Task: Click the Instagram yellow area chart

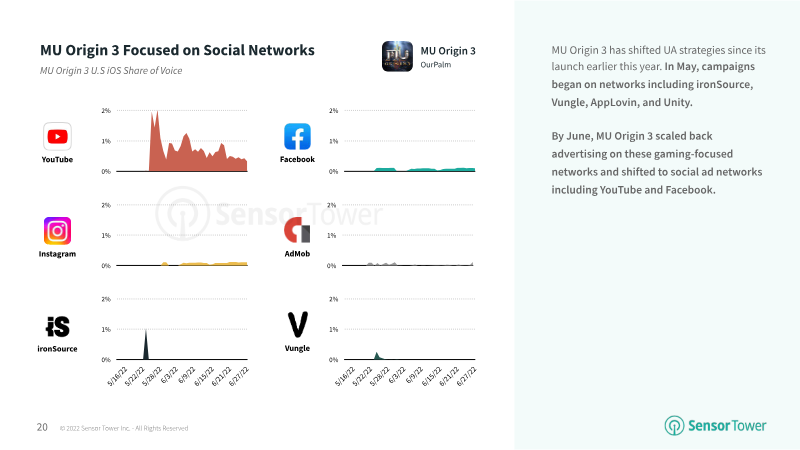Action: [x=204, y=264]
